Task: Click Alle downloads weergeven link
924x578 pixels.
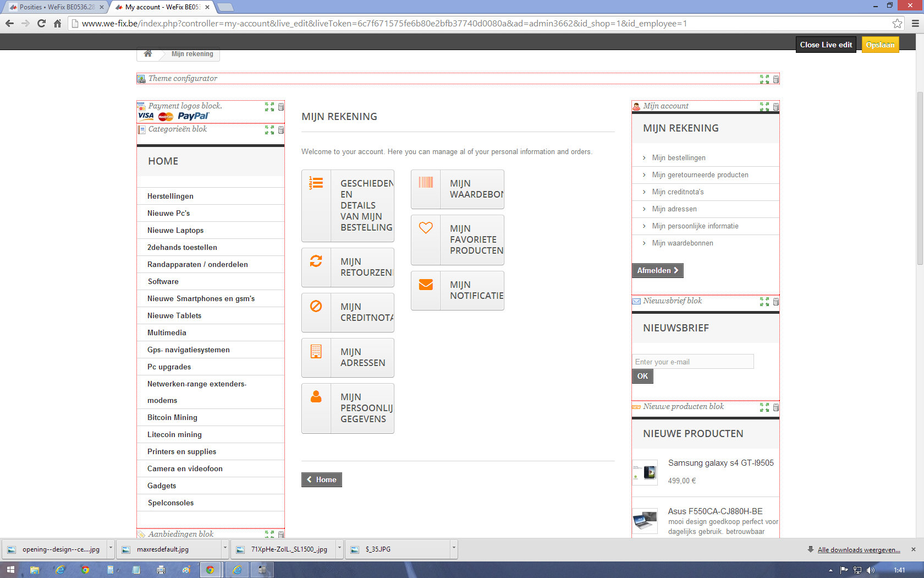Action: point(859,549)
